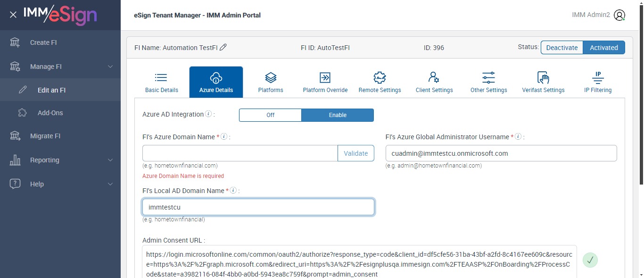
Task: Click the Azure Details cloud icon
Action: click(x=216, y=77)
